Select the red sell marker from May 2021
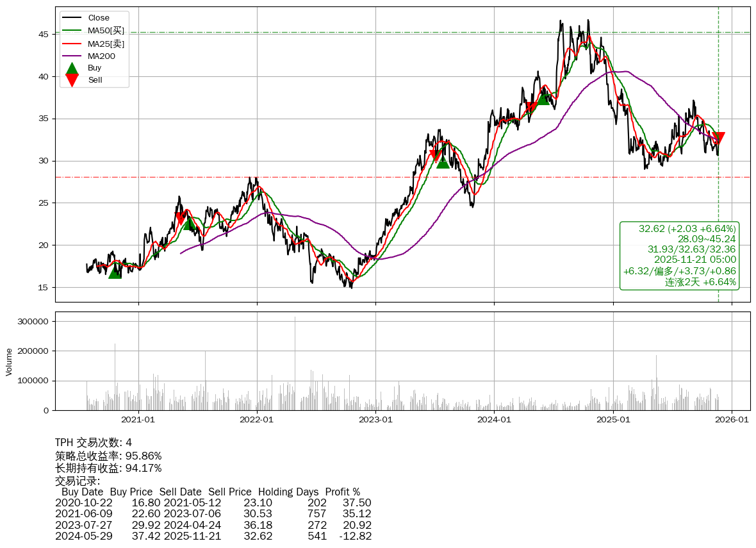Viewport: 756px width, 548px height. click(x=181, y=218)
